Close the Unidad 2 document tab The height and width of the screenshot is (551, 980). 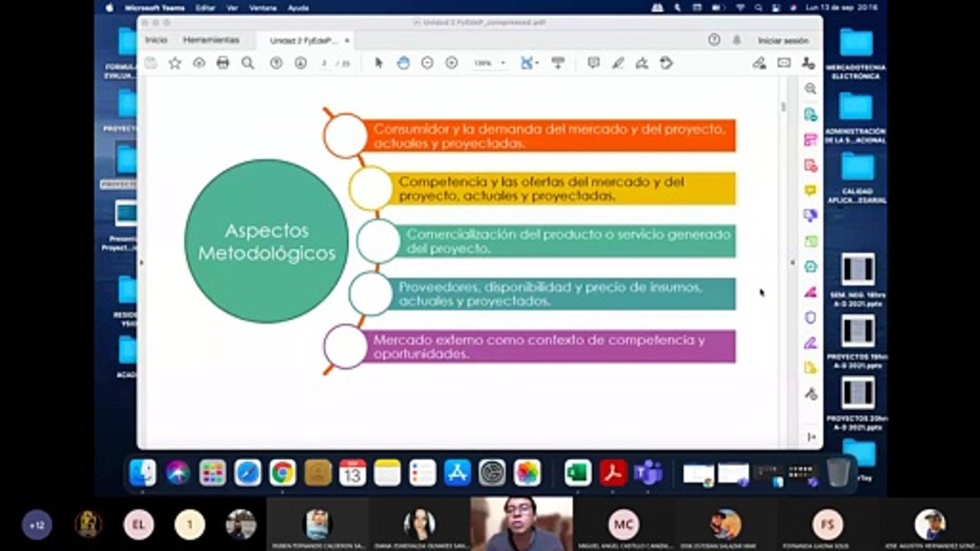[347, 41]
